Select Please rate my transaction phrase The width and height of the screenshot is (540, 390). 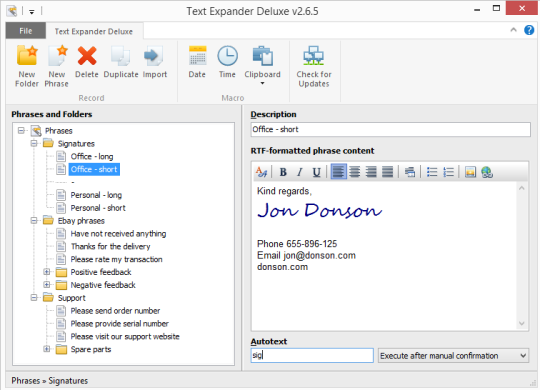[116, 259]
